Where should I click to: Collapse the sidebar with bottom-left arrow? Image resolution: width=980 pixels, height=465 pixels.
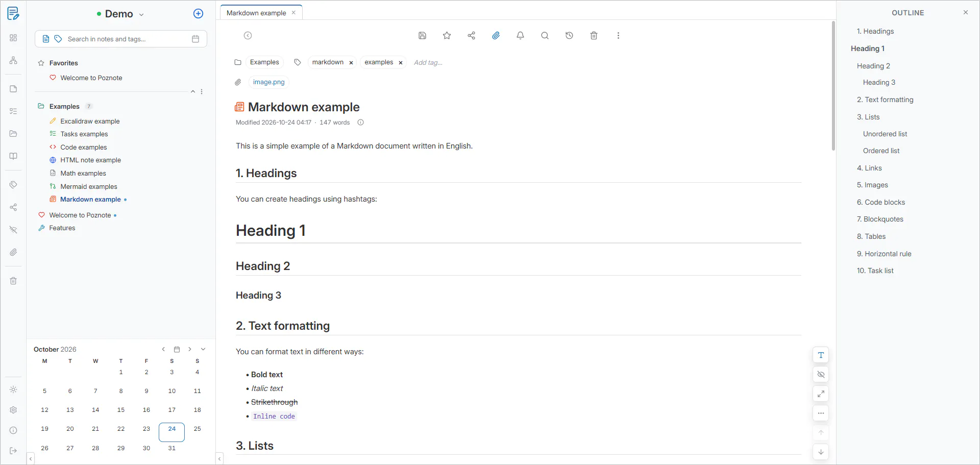click(31, 459)
